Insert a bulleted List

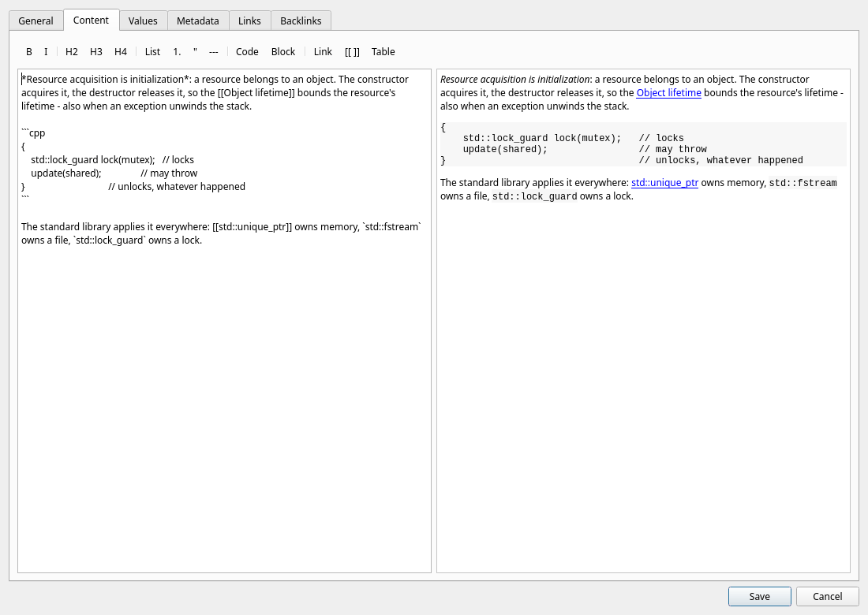152,51
